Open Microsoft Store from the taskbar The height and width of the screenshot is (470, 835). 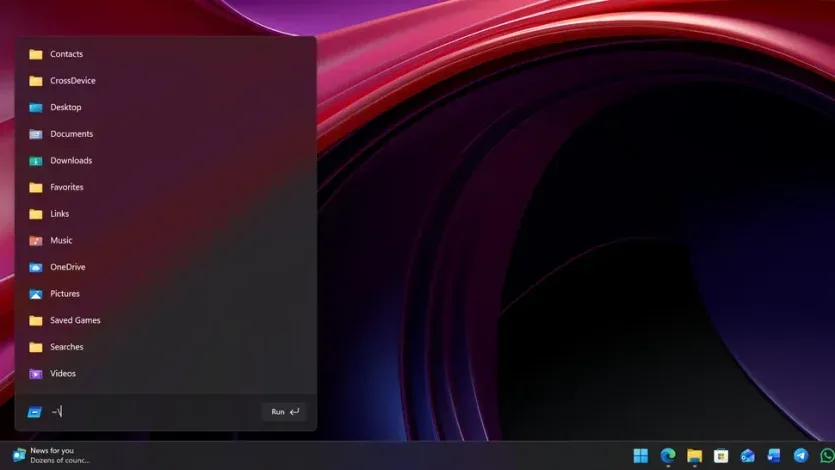[721, 456]
